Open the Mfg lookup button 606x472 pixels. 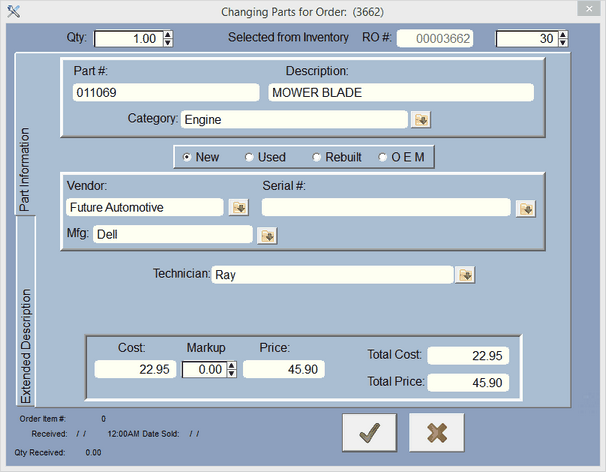coord(267,236)
